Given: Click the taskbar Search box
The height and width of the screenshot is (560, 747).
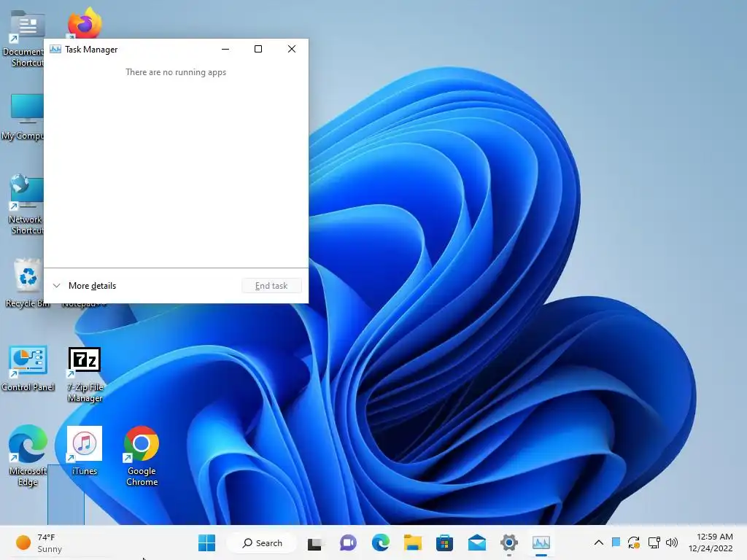Looking at the screenshot, I should 263,542.
